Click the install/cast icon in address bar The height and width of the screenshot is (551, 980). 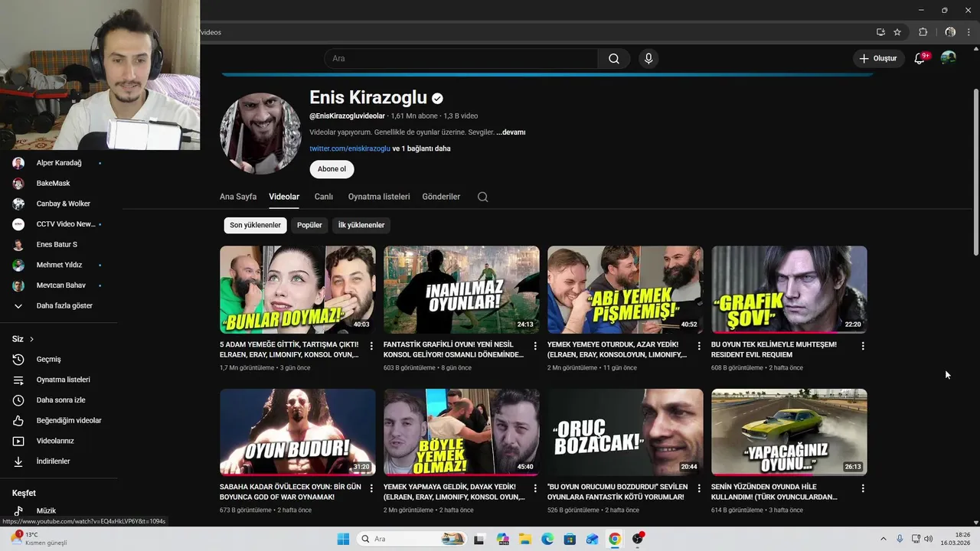880,32
